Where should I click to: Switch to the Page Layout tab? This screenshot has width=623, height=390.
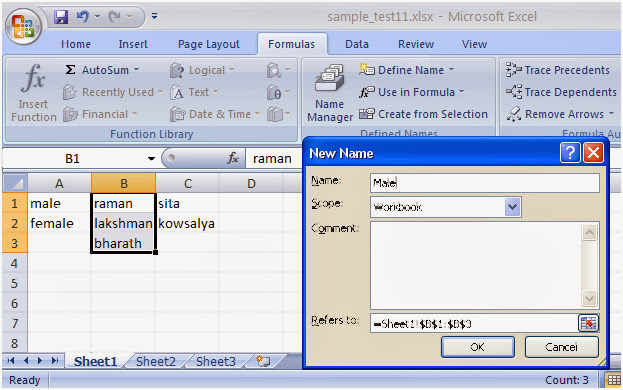[x=209, y=44]
